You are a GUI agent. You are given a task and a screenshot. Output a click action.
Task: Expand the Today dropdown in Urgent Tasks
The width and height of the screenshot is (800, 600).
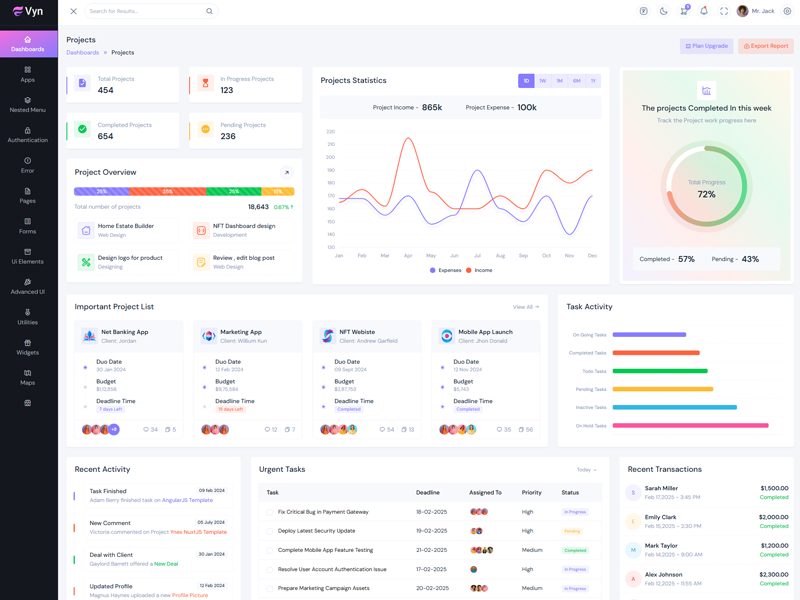tap(586, 469)
